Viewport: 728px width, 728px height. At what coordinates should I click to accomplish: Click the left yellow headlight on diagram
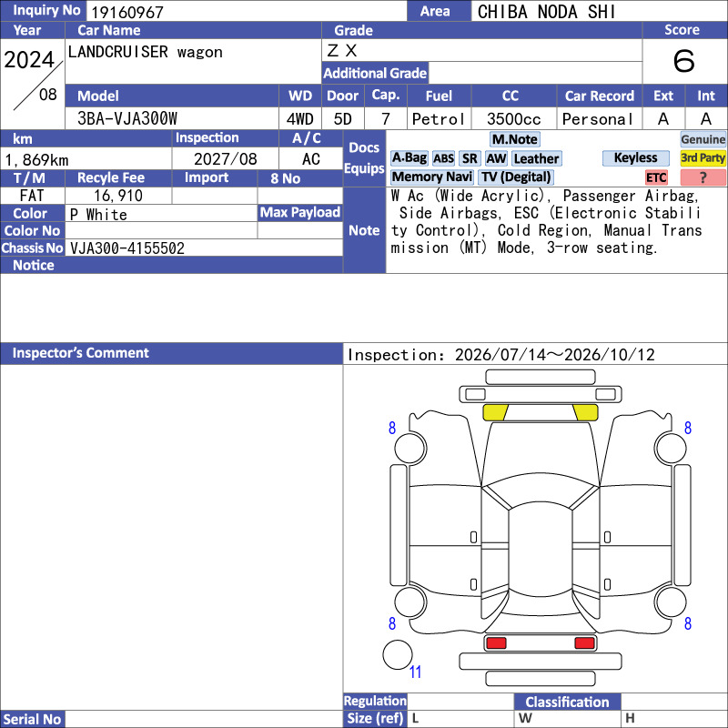pyautogui.click(x=495, y=412)
